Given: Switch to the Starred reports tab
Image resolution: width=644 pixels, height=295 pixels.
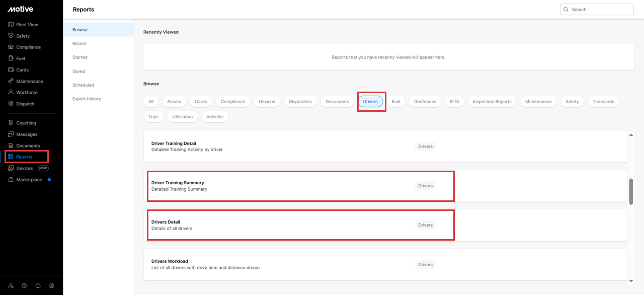Looking at the screenshot, I should tap(80, 57).
